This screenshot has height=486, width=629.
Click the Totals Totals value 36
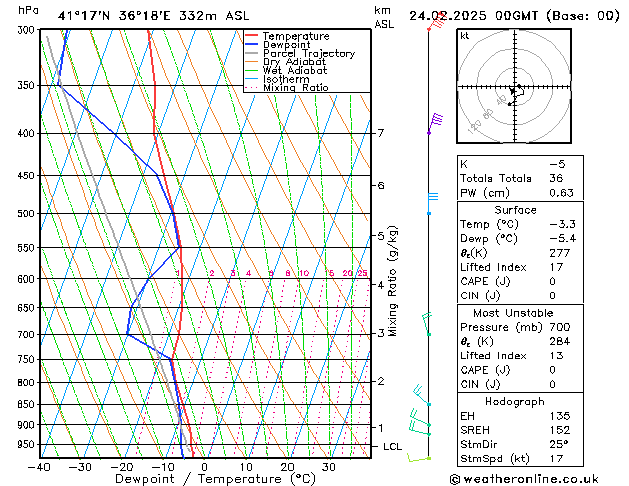click(556, 178)
